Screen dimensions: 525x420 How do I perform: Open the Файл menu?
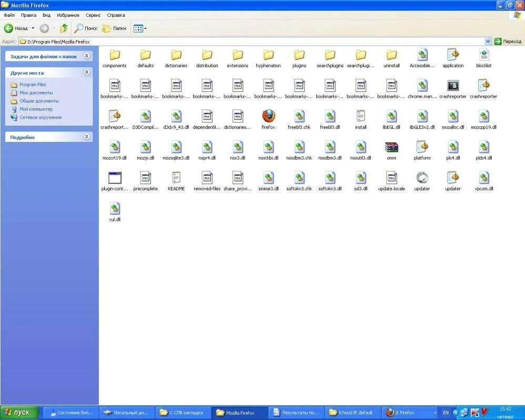click(9, 15)
